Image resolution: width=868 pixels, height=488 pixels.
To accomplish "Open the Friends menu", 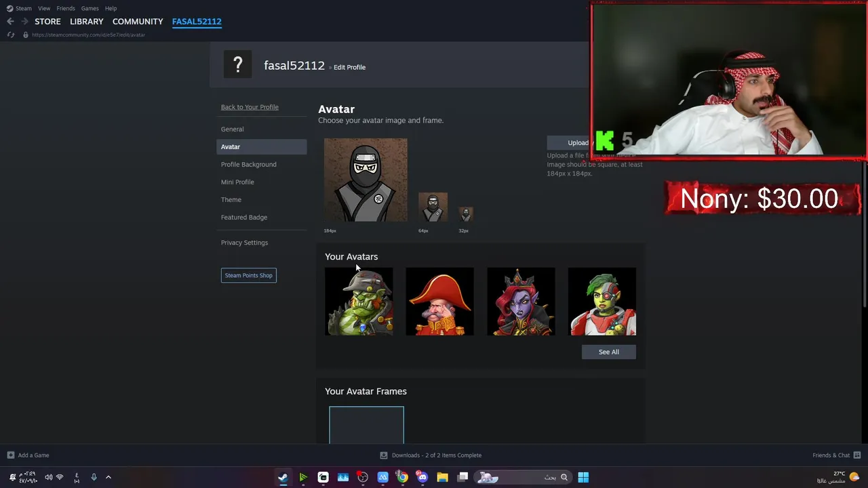I will tap(66, 8).
